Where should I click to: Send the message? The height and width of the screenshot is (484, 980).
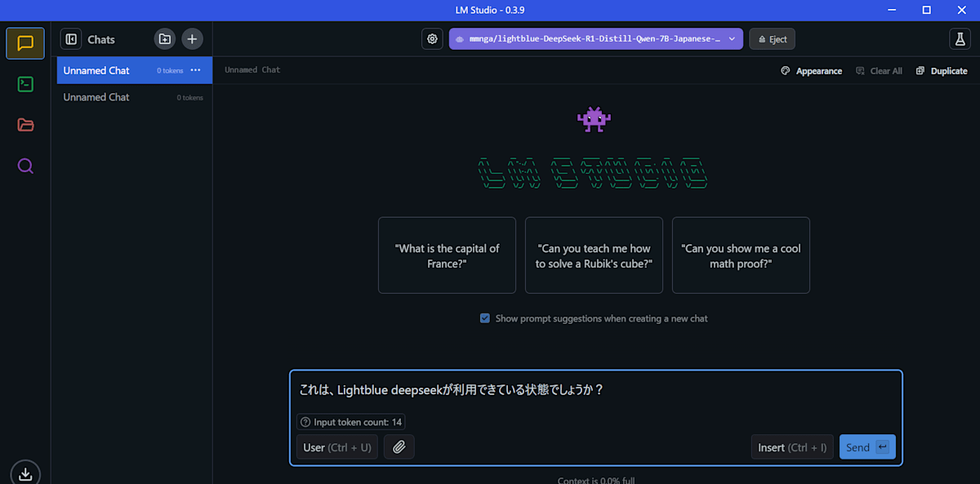tap(867, 447)
